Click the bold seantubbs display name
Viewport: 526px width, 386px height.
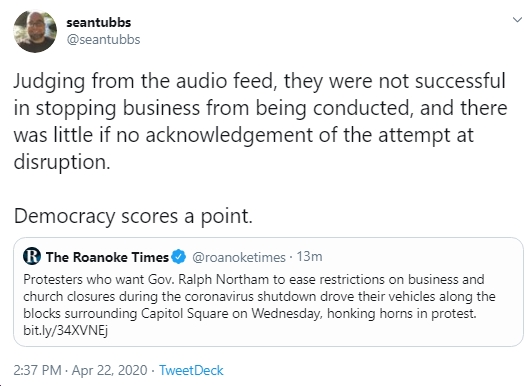click(x=99, y=22)
